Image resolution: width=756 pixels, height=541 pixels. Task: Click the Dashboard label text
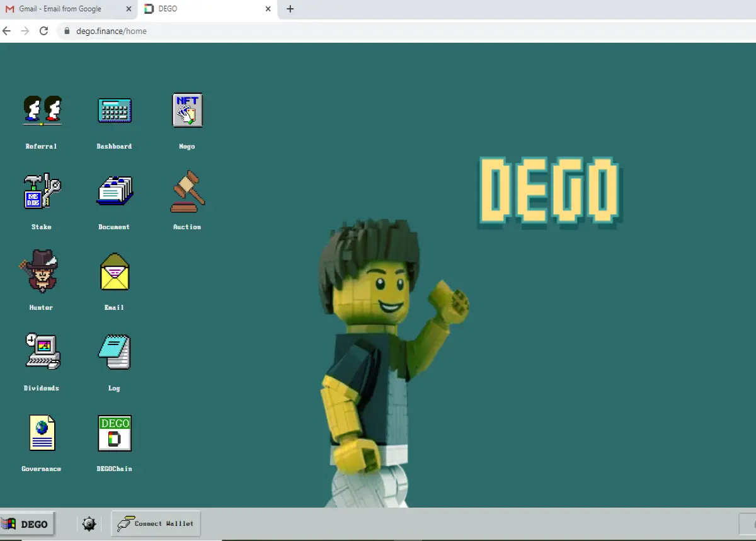(114, 146)
